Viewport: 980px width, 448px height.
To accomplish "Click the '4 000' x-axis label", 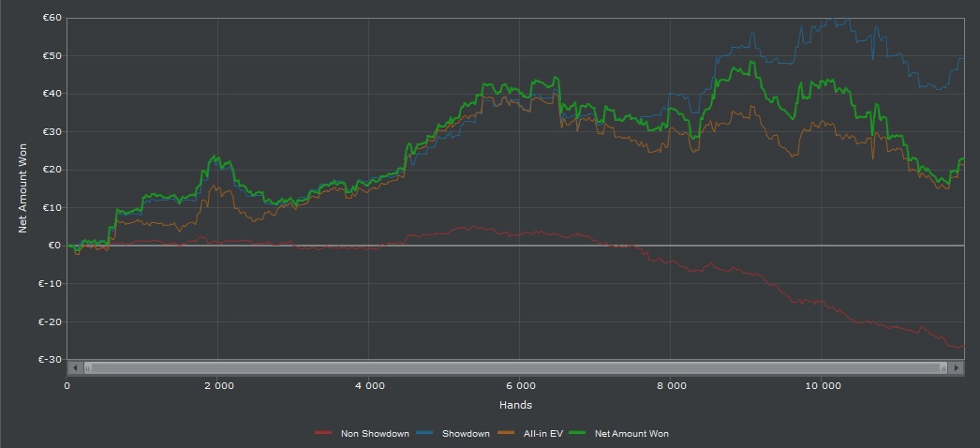I will click(x=369, y=385).
